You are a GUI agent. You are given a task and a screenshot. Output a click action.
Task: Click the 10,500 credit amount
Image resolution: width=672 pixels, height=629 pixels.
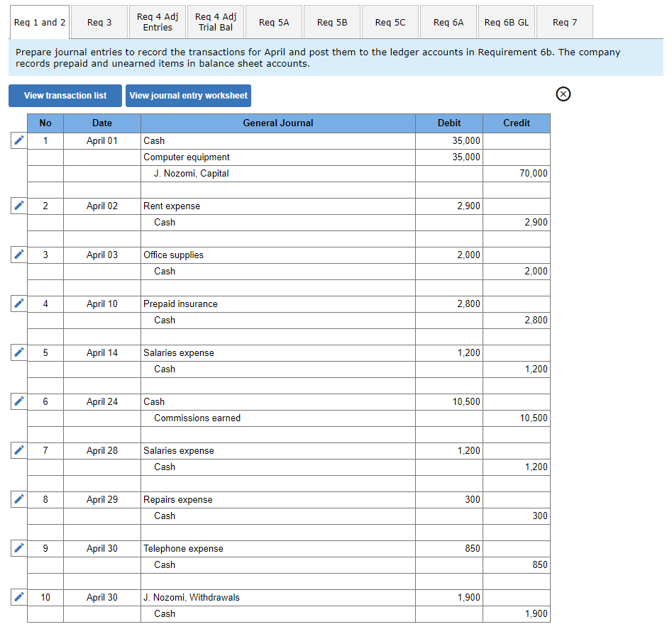click(x=517, y=418)
